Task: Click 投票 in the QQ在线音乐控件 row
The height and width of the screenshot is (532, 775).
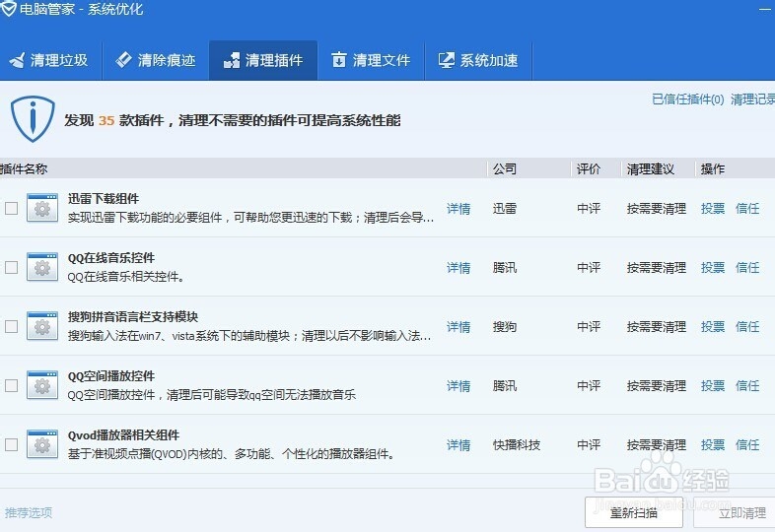Action: coord(713,268)
